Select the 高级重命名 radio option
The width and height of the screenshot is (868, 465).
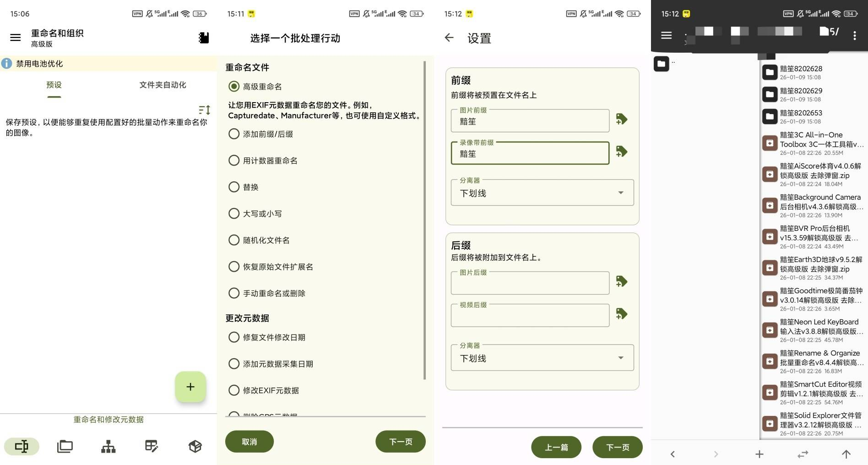point(234,87)
